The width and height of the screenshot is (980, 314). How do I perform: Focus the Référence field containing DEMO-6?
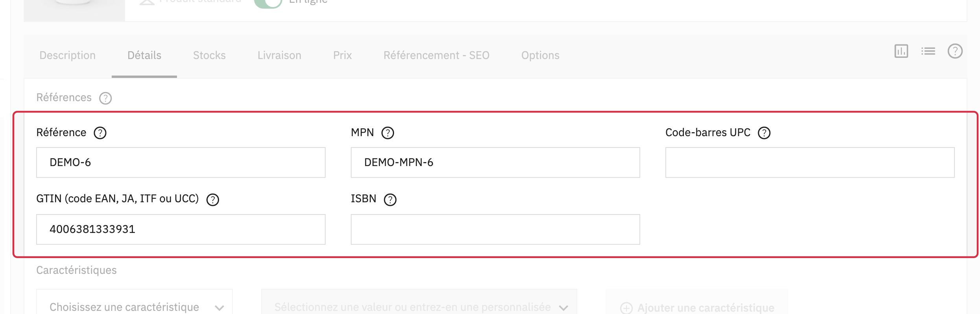tap(181, 163)
